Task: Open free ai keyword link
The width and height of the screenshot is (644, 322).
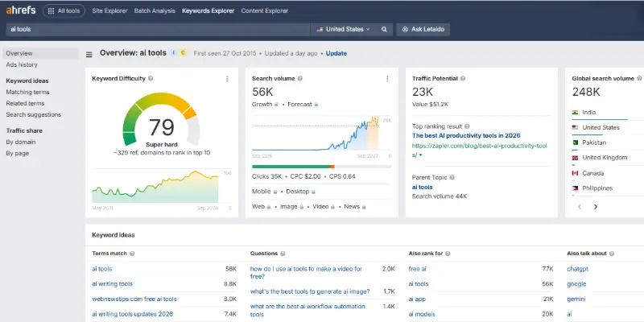Action: pos(417,269)
